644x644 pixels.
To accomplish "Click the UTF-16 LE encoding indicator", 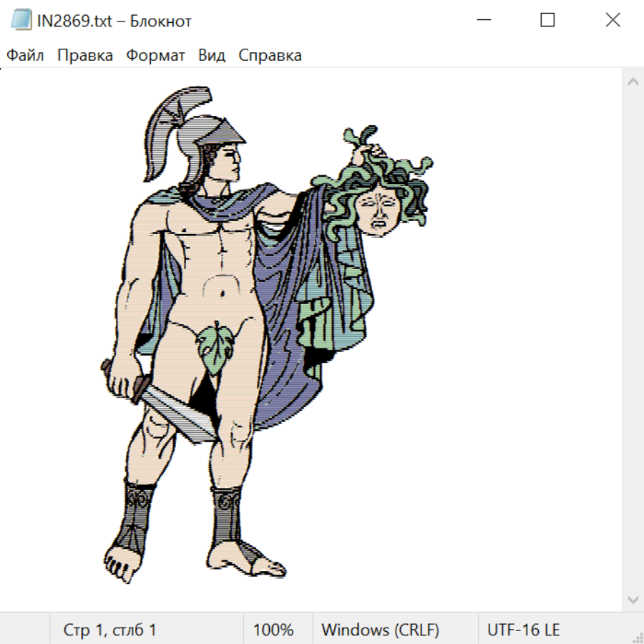I will (x=524, y=630).
